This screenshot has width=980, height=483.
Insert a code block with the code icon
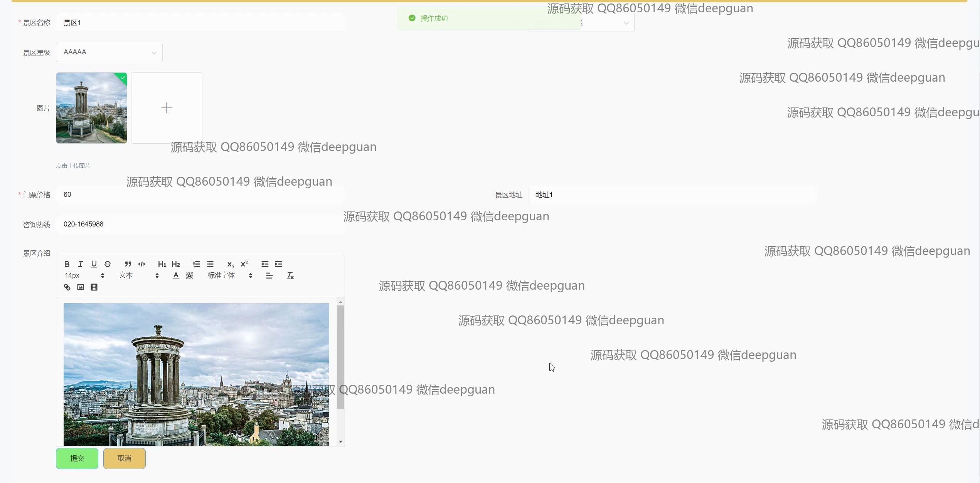[x=141, y=264]
